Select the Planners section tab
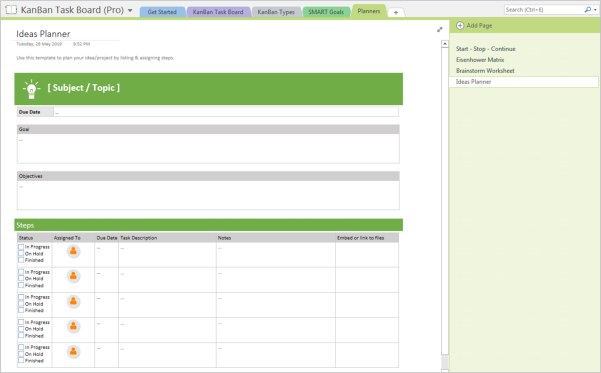This screenshot has height=373, width=601. coord(369,11)
